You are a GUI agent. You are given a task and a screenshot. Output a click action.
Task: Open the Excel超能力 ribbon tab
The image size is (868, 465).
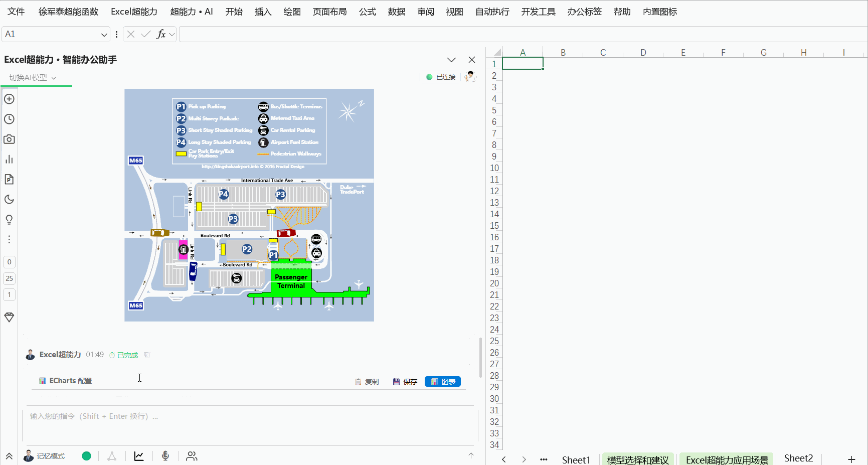(134, 12)
